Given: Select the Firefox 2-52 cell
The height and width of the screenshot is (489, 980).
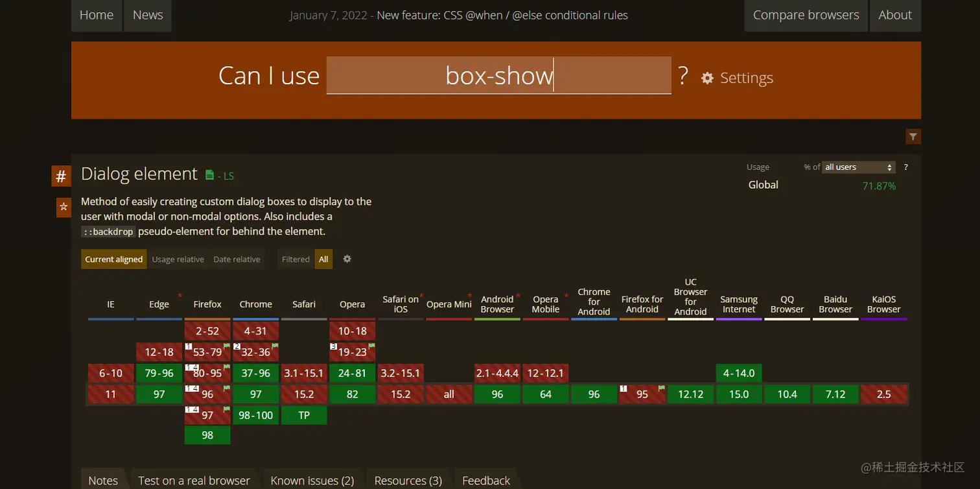Looking at the screenshot, I should point(207,331).
